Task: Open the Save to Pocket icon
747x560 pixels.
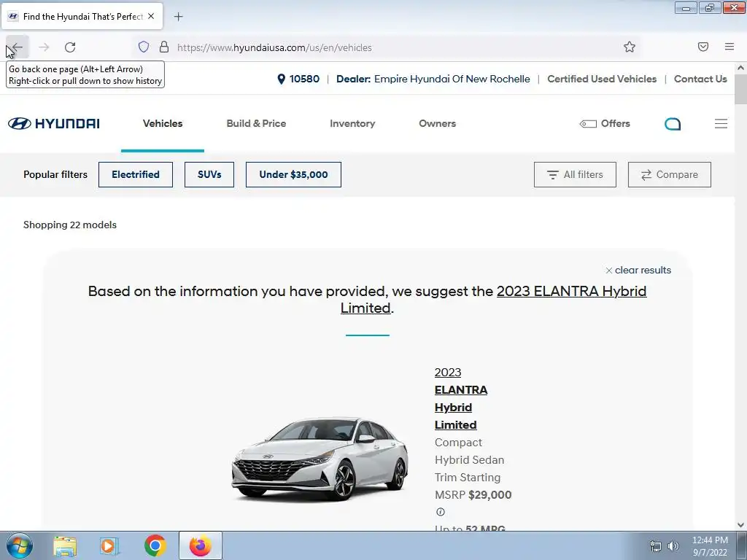Action: (703, 47)
